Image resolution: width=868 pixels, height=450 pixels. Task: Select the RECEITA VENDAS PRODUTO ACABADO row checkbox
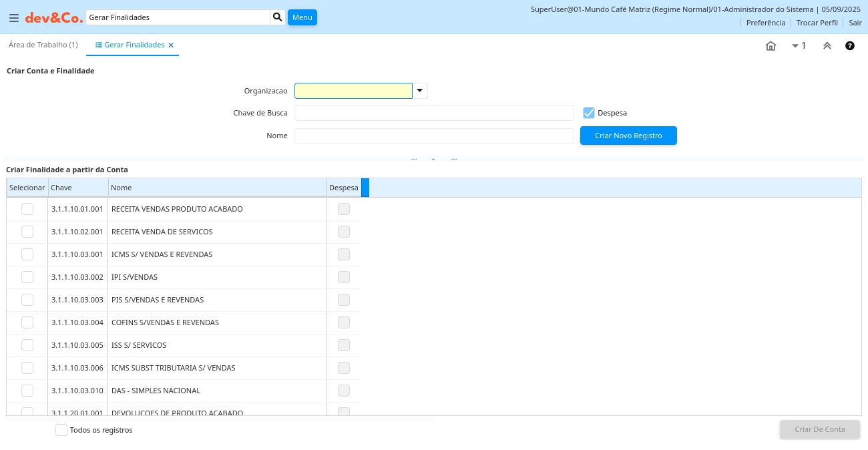(27, 209)
